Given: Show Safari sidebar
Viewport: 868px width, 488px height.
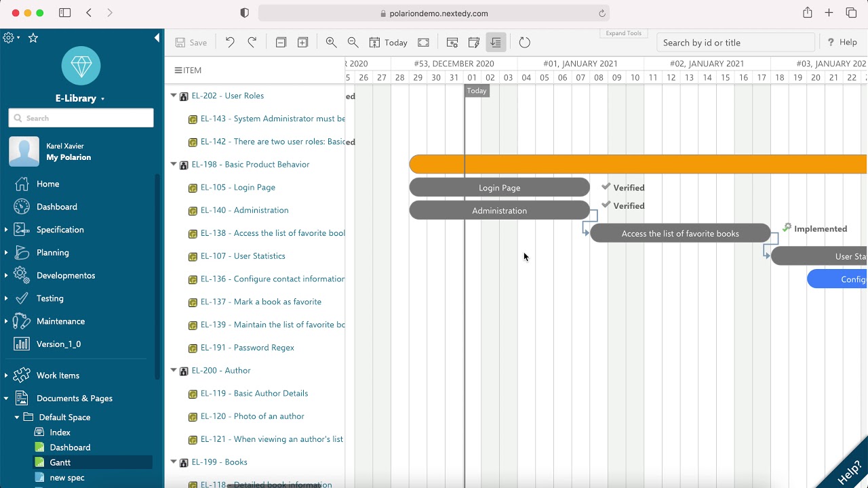Looking at the screenshot, I should point(65,13).
